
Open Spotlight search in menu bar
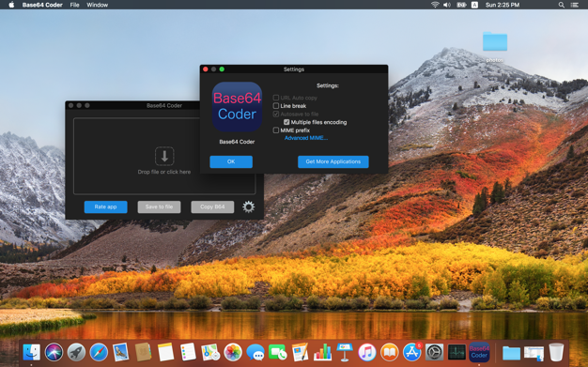click(562, 5)
